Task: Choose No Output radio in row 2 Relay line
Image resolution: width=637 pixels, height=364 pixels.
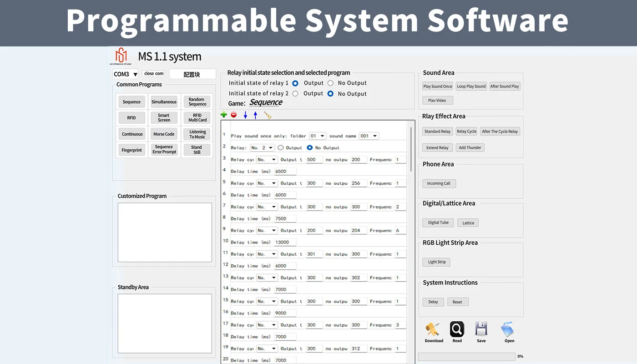Action: [x=310, y=148]
